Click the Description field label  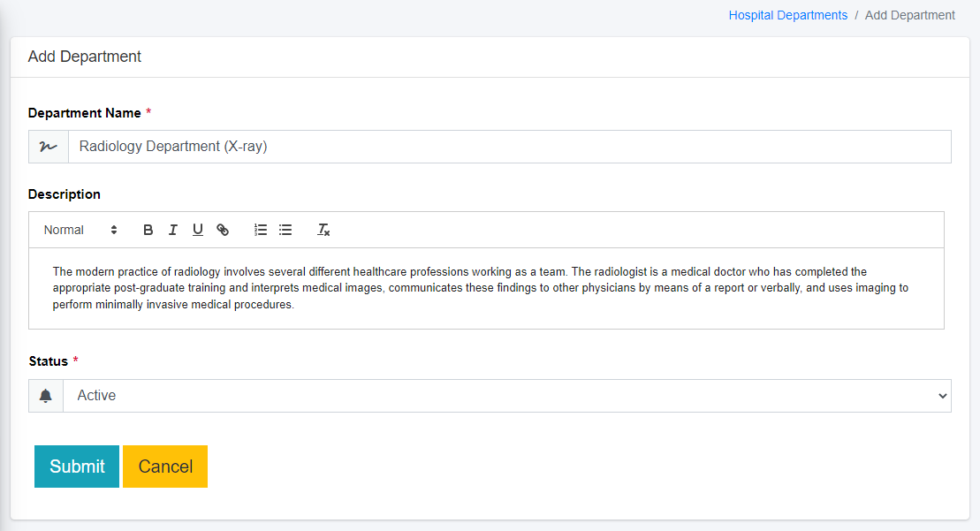pos(65,194)
